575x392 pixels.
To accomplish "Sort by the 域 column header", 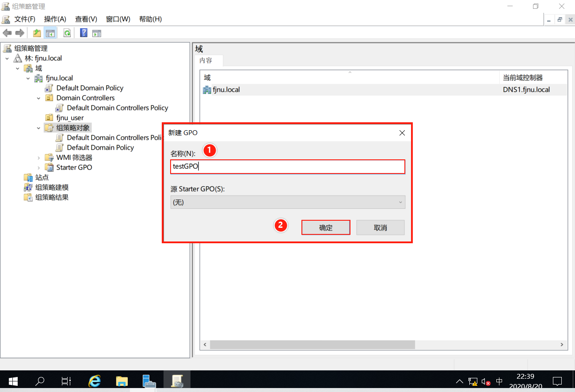I will pyautogui.click(x=349, y=78).
